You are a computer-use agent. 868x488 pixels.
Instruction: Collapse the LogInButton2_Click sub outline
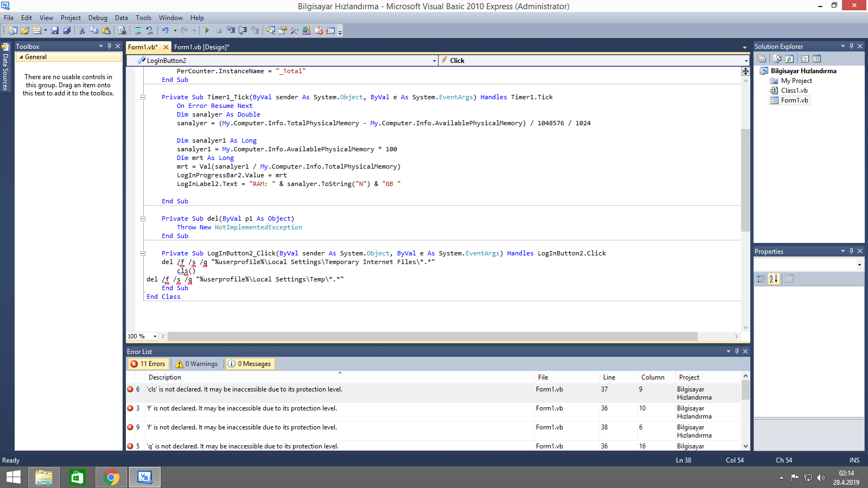click(x=143, y=254)
